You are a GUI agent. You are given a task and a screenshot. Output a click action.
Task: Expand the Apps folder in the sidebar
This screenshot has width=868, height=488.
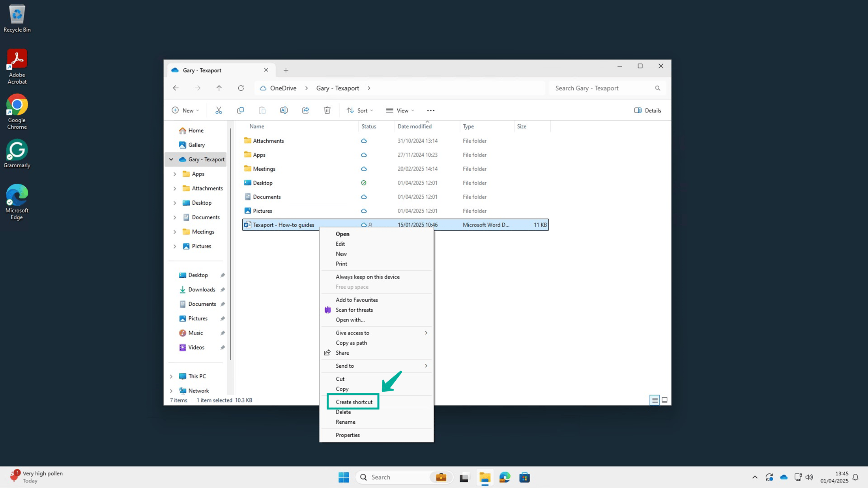tap(175, 174)
